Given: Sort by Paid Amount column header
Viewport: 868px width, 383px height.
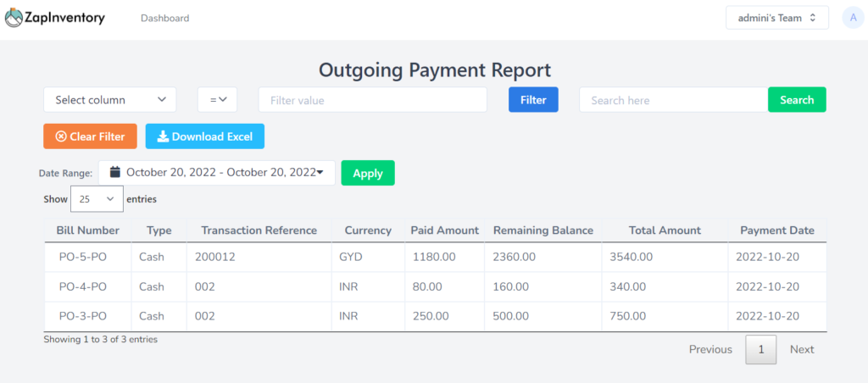Looking at the screenshot, I should pos(444,230).
